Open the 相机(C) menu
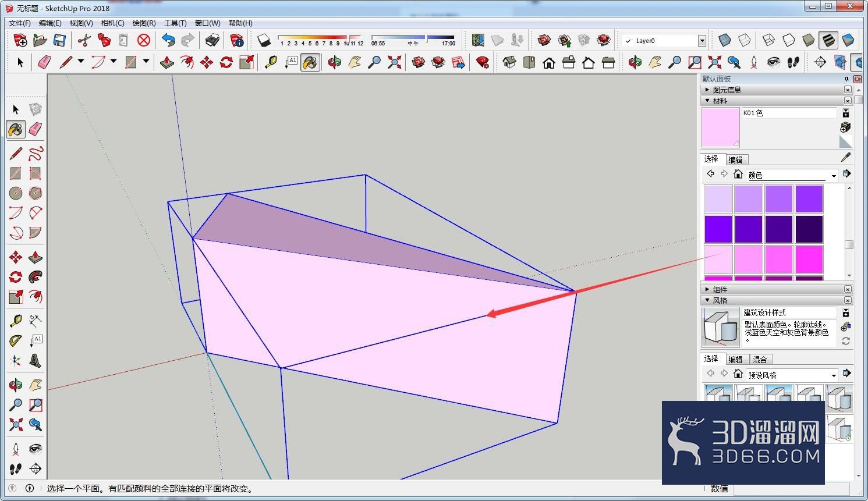868x501 pixels. (113, 23)
